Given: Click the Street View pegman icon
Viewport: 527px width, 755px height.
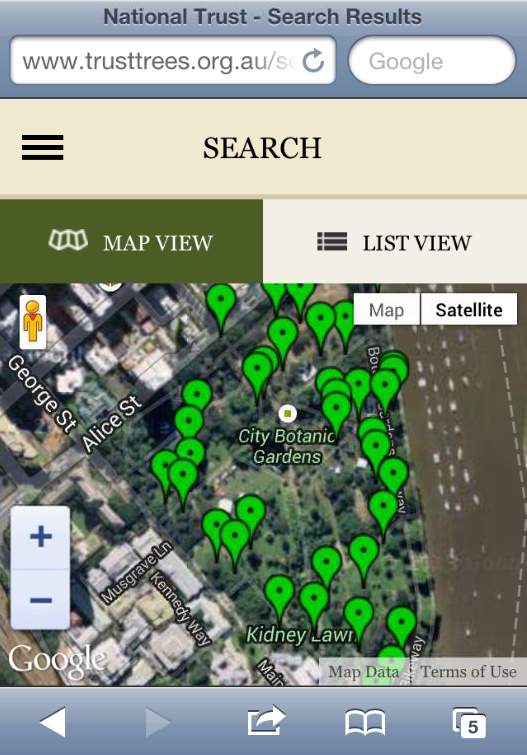Looking at the screenshot, I should (33, 322).
